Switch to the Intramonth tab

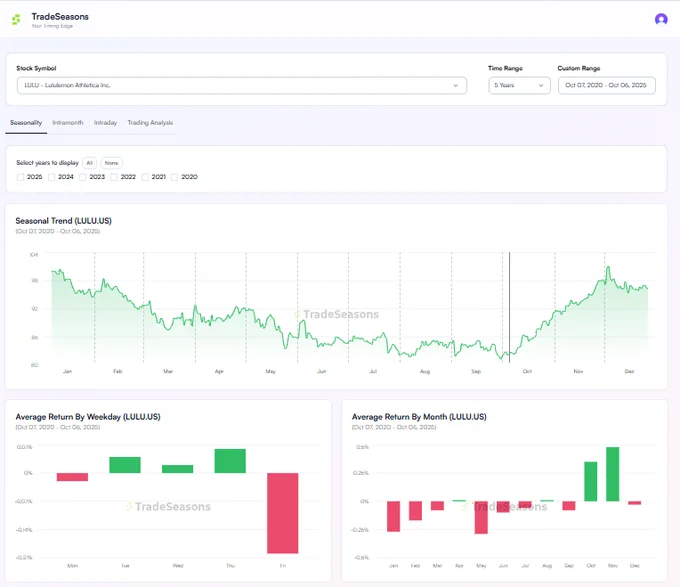(x=68, y=123)
